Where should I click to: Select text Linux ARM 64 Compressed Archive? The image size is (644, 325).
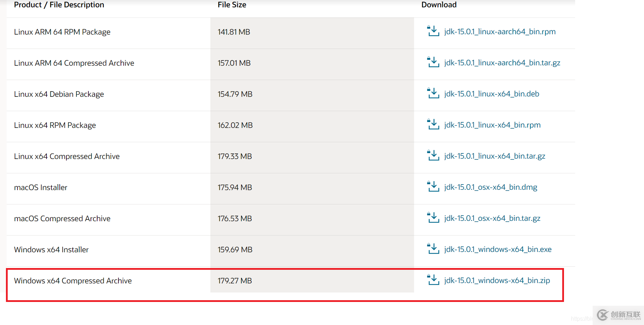point(74,63)
